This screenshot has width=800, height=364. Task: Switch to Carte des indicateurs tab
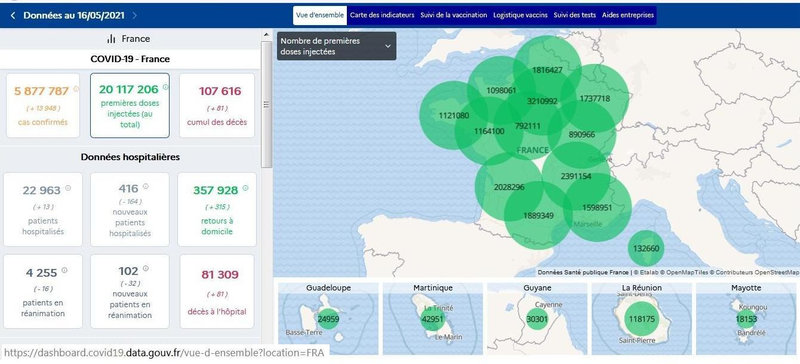point(382,15)
